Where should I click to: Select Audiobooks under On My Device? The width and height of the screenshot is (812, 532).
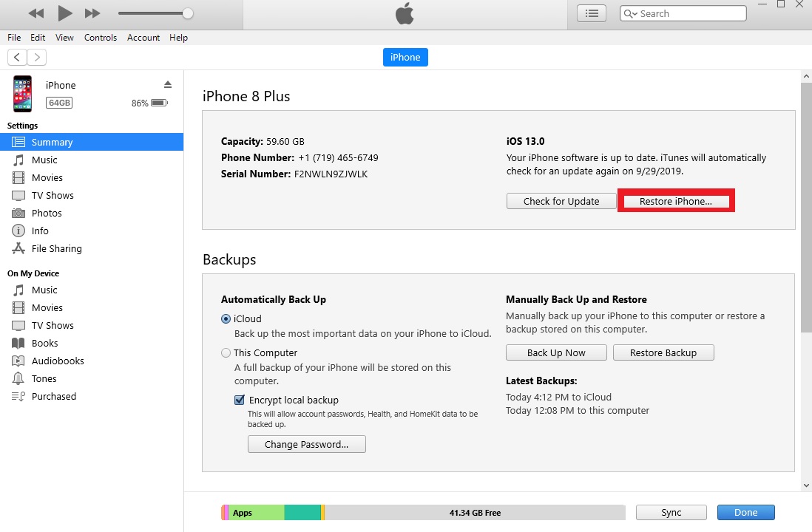[58, 361]
